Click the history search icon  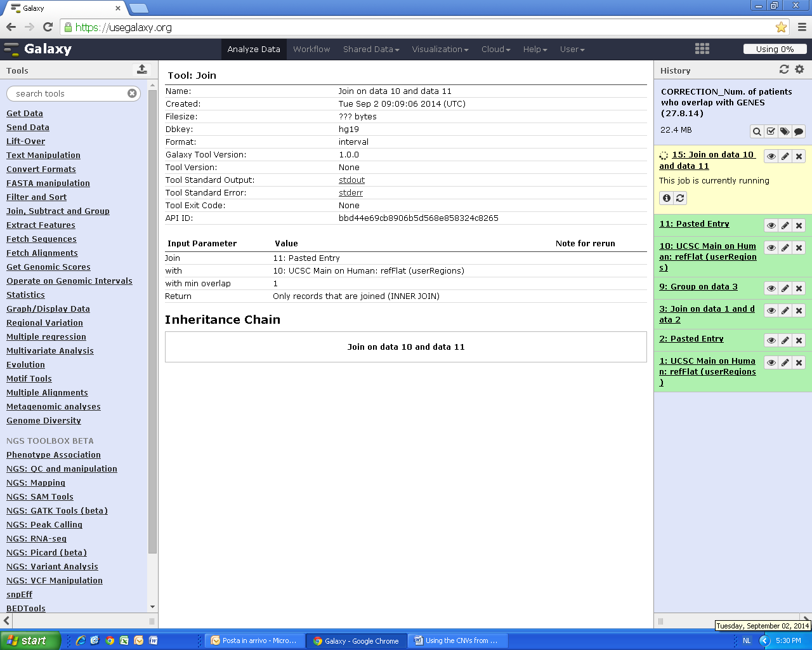(757, 131)
